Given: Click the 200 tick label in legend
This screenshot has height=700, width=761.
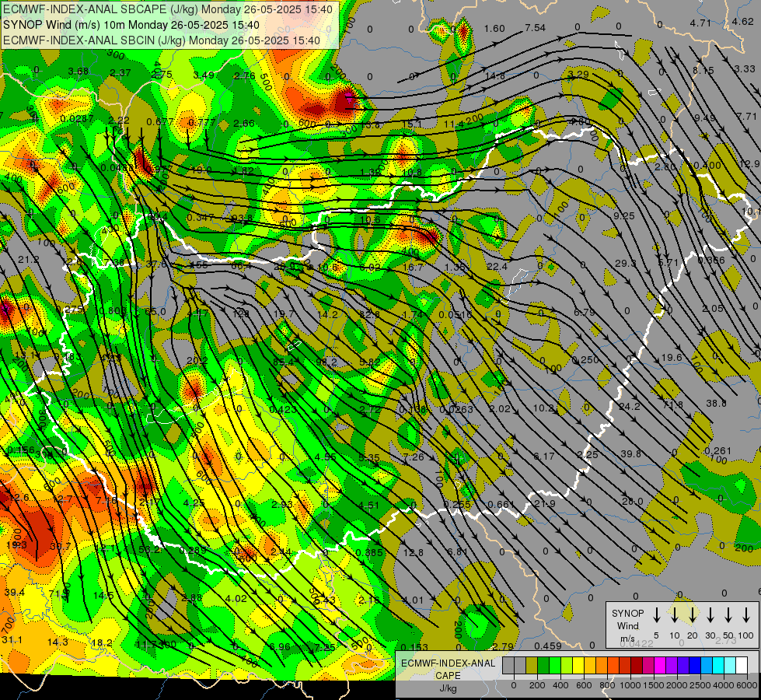Looking at the screenshot, I should click(537, 685).
